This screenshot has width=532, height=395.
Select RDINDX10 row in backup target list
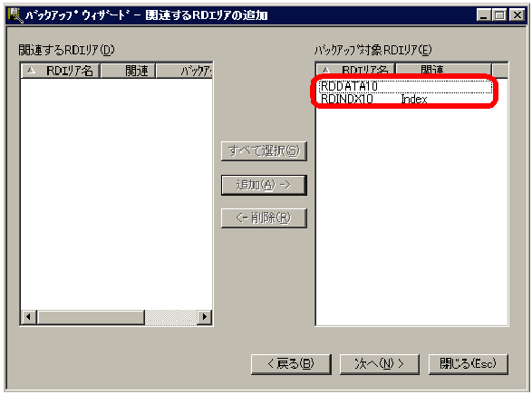pyautogui.click(x=405, y=99)
